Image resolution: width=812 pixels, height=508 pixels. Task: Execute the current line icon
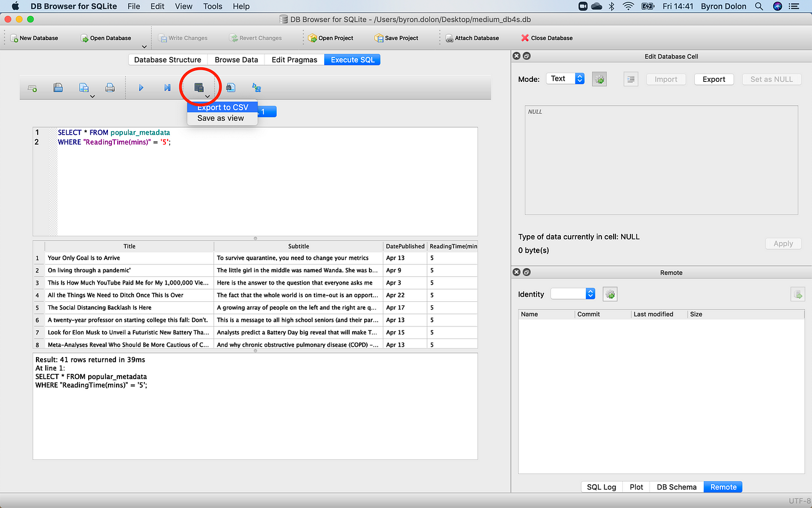[167, 88]
